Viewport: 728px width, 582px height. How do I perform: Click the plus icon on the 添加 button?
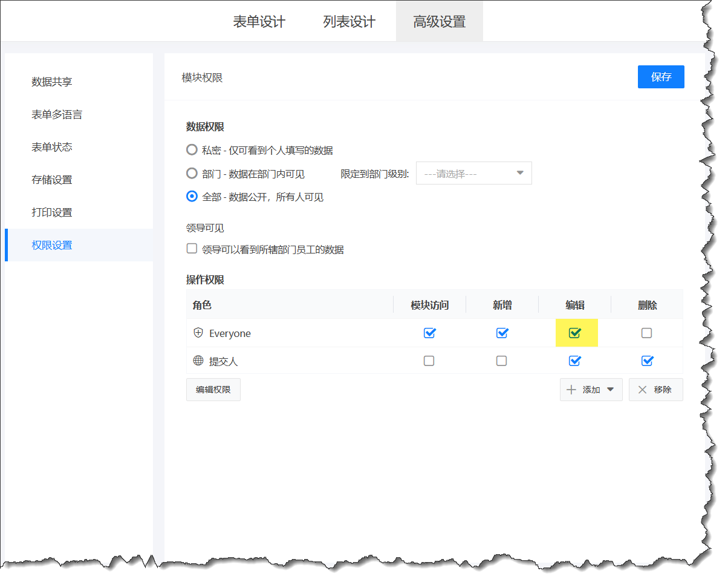[571, 390]
